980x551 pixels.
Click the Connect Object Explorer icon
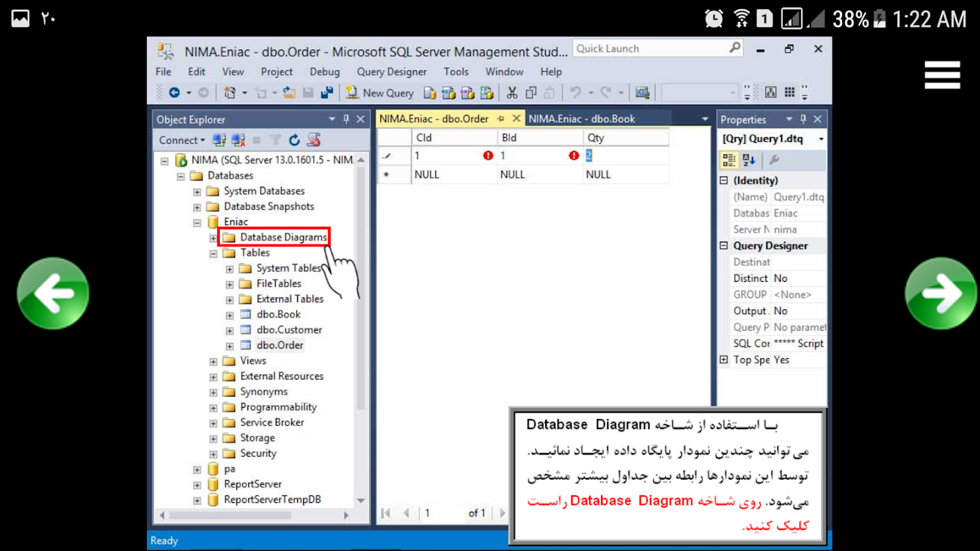pos(219,140)
